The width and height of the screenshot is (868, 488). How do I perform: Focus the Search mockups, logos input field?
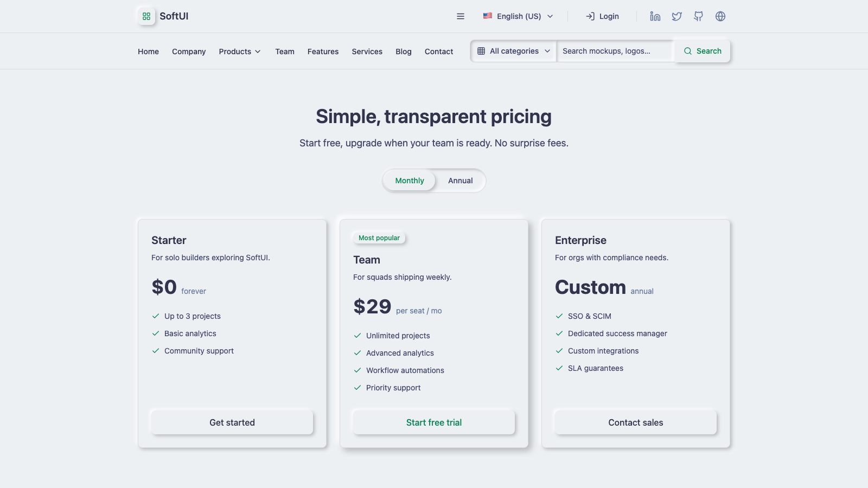pos(616,51)
